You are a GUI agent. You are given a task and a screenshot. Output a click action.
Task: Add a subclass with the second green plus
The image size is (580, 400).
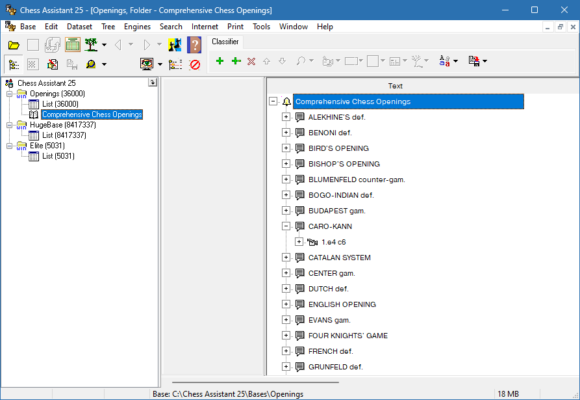click(x=236, y=61)
